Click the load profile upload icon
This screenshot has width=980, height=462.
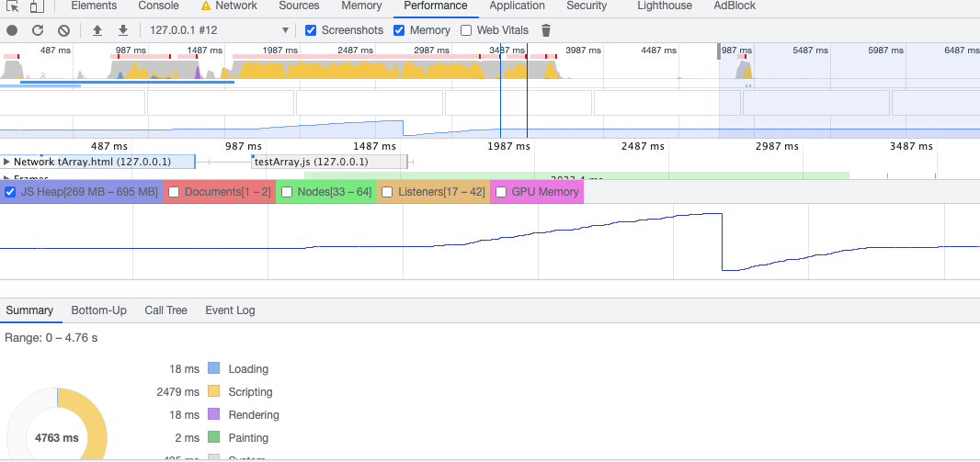click(97, 30)
